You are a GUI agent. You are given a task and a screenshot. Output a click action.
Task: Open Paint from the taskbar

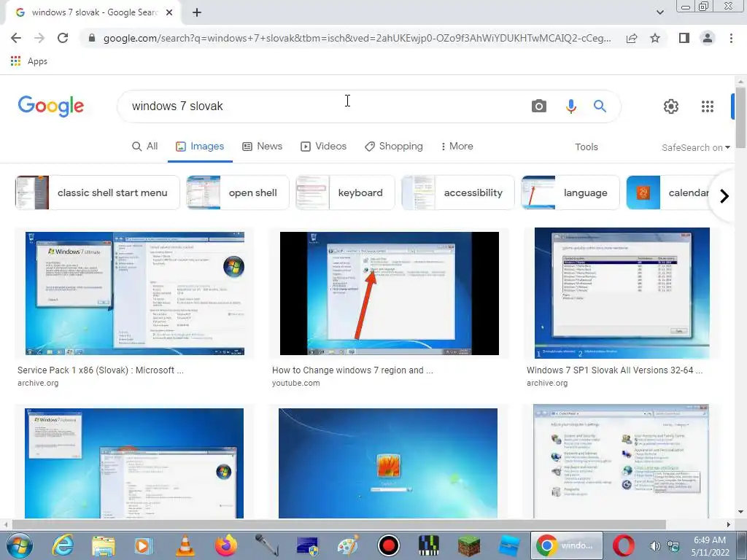[x=348, y=545]
